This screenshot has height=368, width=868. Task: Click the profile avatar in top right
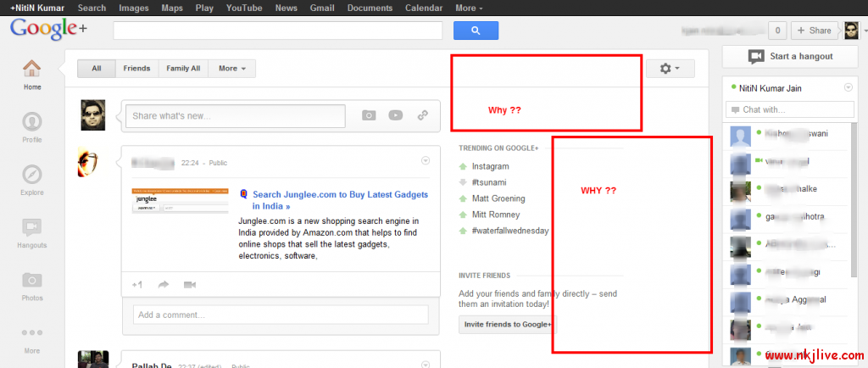point(851,31)
